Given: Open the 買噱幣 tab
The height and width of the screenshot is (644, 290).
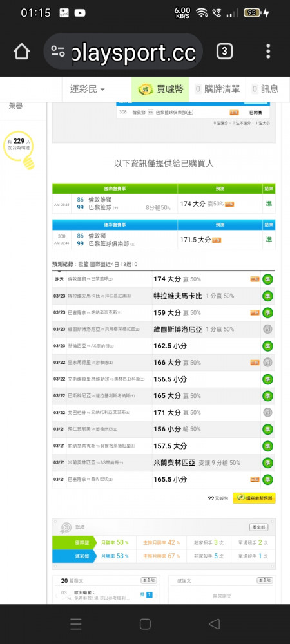Looking at the screenshot, I should (160, 89).
